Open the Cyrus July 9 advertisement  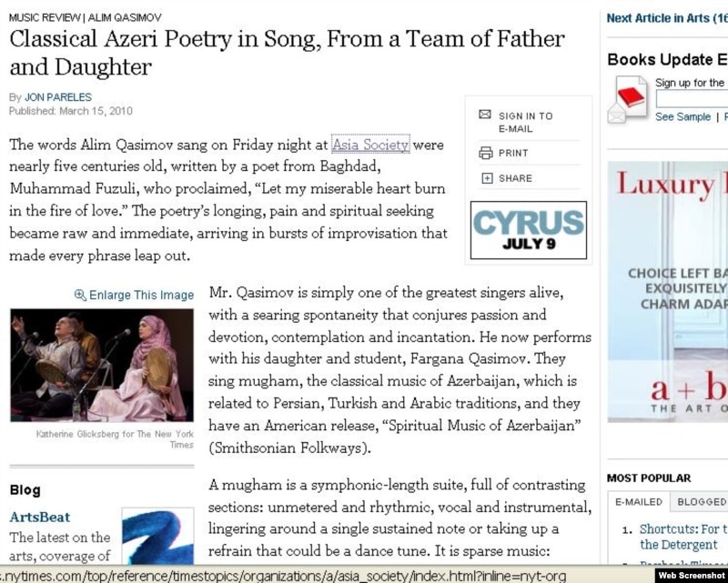point(528,230)
